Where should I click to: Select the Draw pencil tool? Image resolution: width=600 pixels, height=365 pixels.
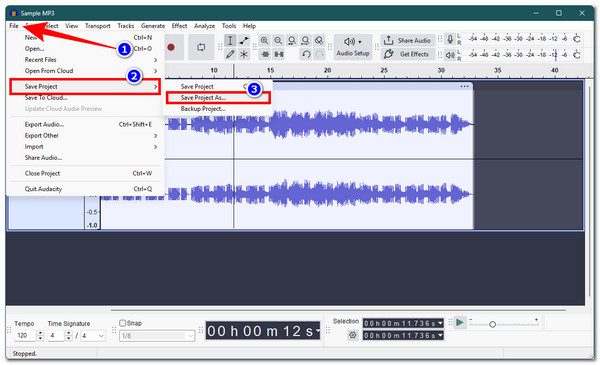(x=230, y=54)
